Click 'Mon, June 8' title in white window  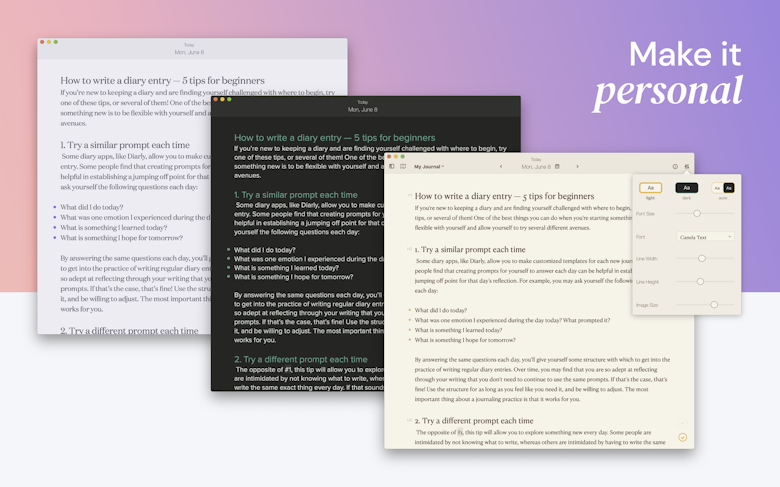pyautogui.click(x=189, y=52)
